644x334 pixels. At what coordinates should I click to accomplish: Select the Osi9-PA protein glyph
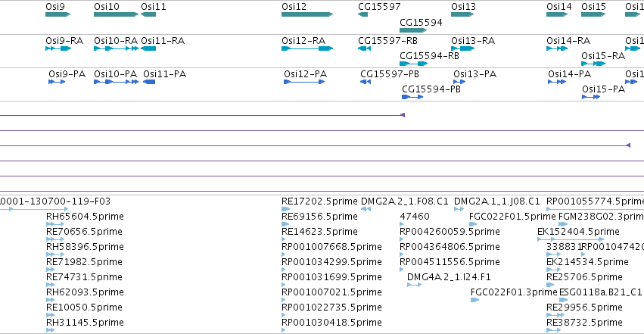(57, 82)
